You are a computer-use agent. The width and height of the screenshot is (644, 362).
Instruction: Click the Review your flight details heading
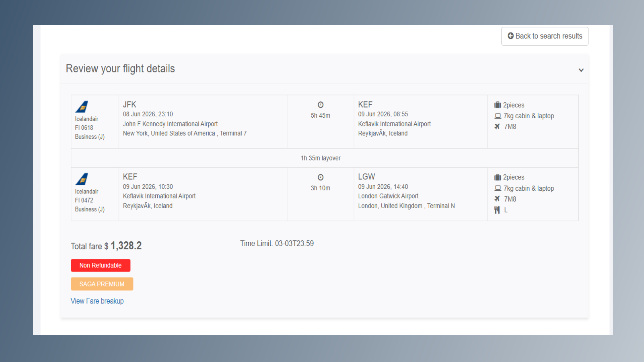[x=120, y=69]
